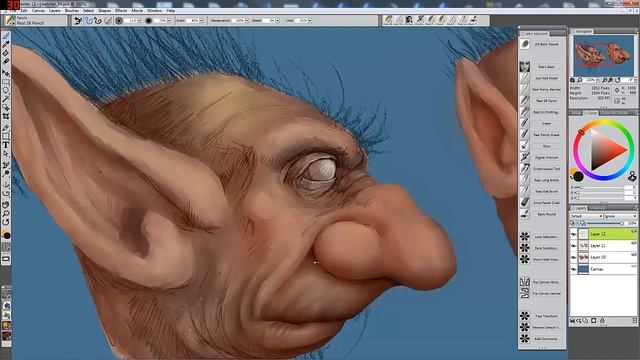Click the Flip Canvas Horizontal icon
Viewport: 640px width, 360px height.
525,282
